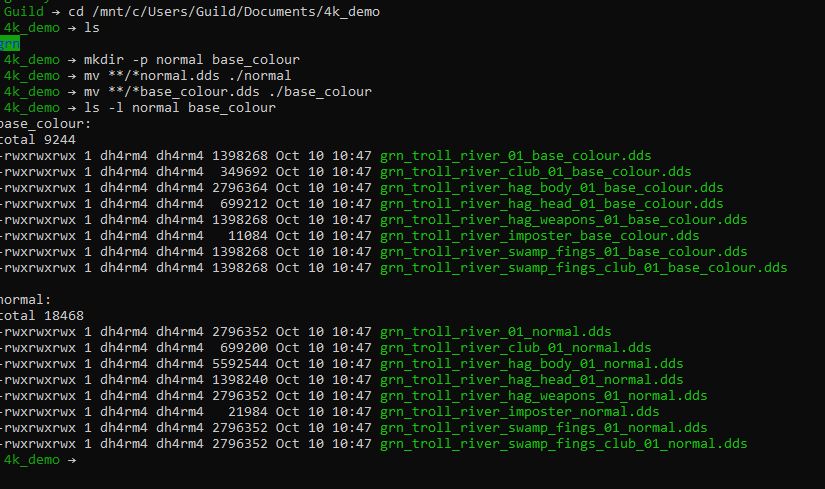
Task: Click grn_troll_river_hag_weapons_01_base_colour.dds entry
Action: tap(564, 219)
